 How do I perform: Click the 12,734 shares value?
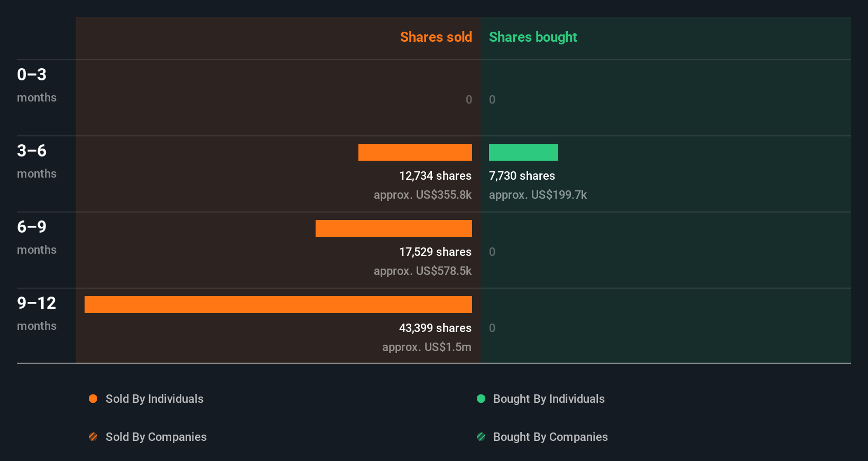click(435, 176)
